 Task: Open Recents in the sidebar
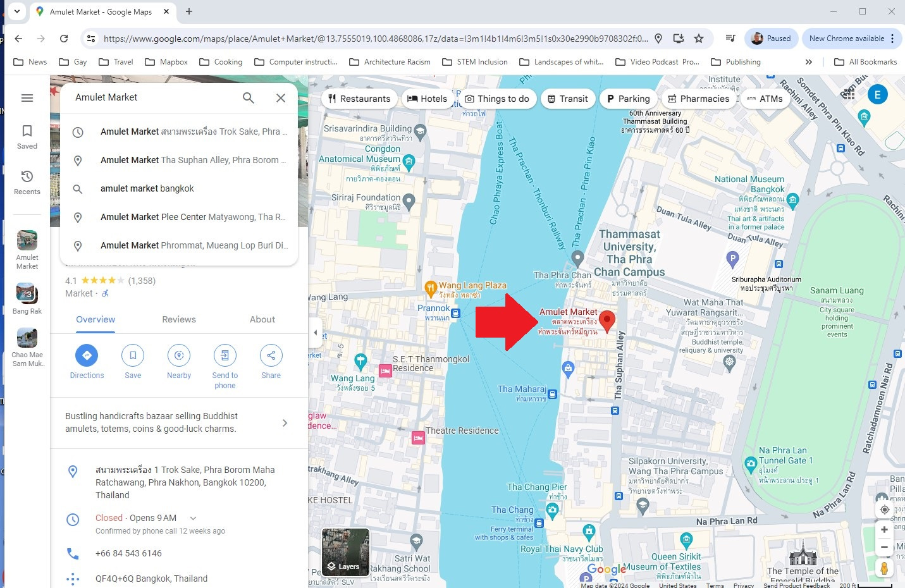(x=27, y=182)
